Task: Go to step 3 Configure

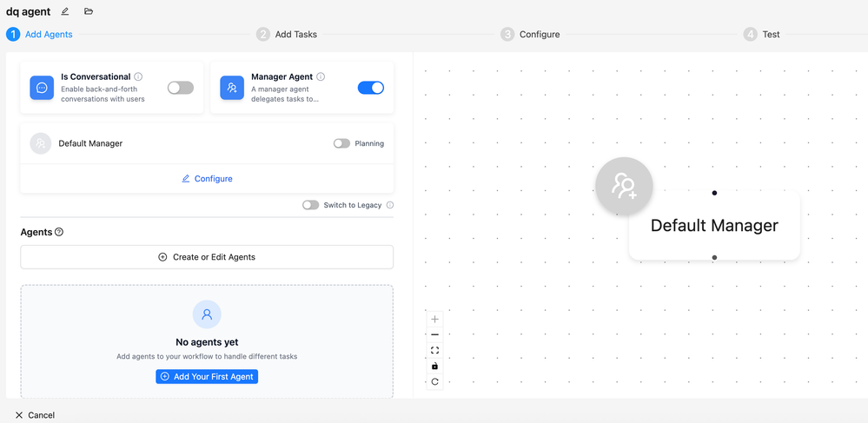Action: click(530, 35)
